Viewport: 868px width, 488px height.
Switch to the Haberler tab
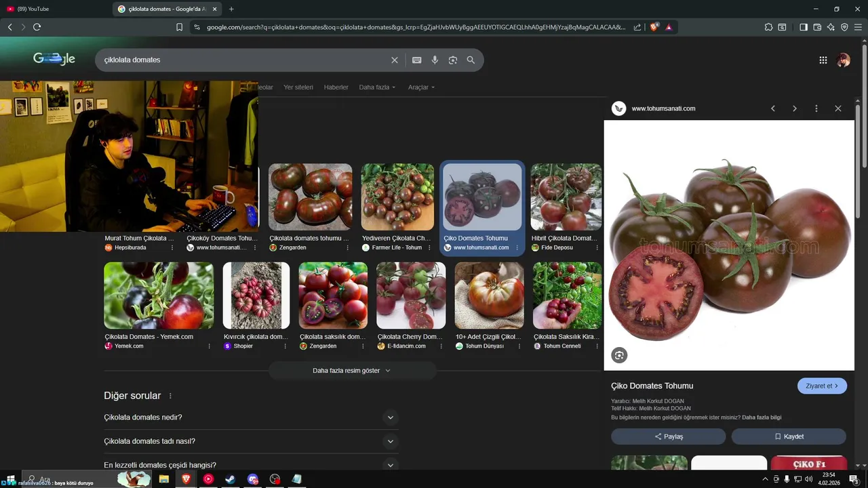(x=336, y=87)
